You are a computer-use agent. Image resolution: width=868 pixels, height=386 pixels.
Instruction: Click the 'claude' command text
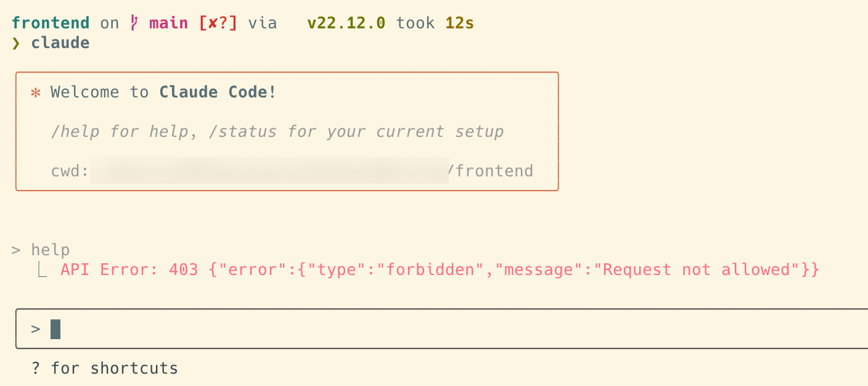point(60,43)
